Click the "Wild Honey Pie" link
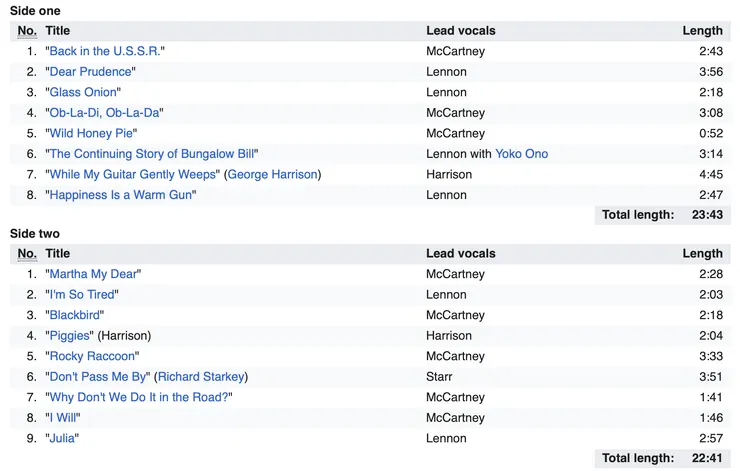Viewport: 740px width, 471px height. pyautogui.click(x=91, y=133)
